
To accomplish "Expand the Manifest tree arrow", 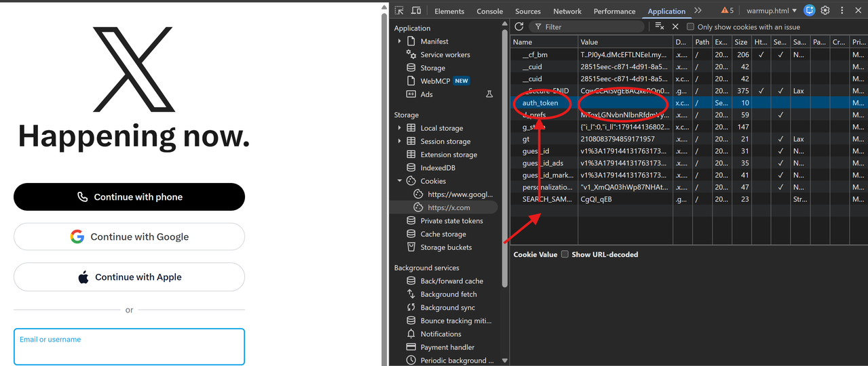I will click(x=400, y=41).
